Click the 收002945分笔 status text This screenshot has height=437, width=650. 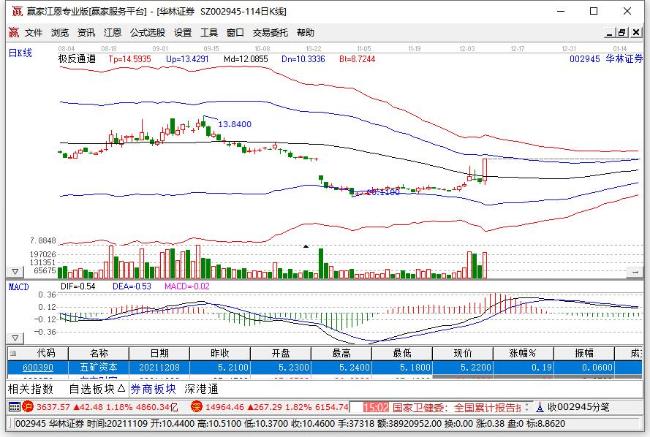(x=578, y=407)
